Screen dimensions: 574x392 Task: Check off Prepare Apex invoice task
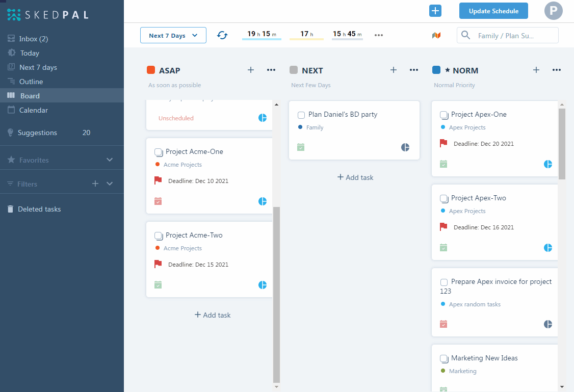(444, 282)
